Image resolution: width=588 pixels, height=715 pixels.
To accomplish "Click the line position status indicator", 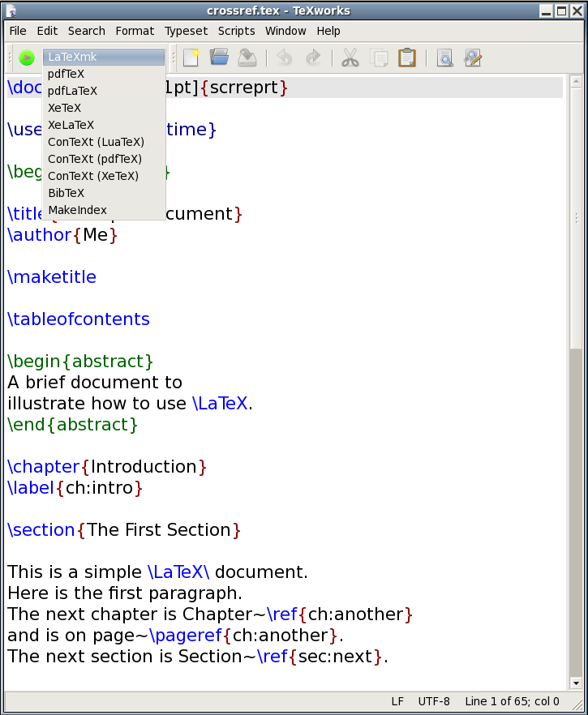I will coord(512,701).
